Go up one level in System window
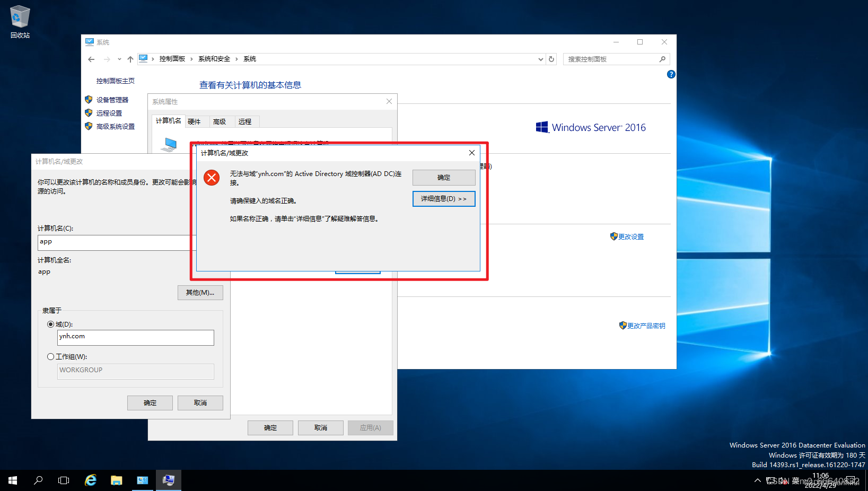Screen dimensions: 868x491 pyautogui.click(x=130, y=59)
